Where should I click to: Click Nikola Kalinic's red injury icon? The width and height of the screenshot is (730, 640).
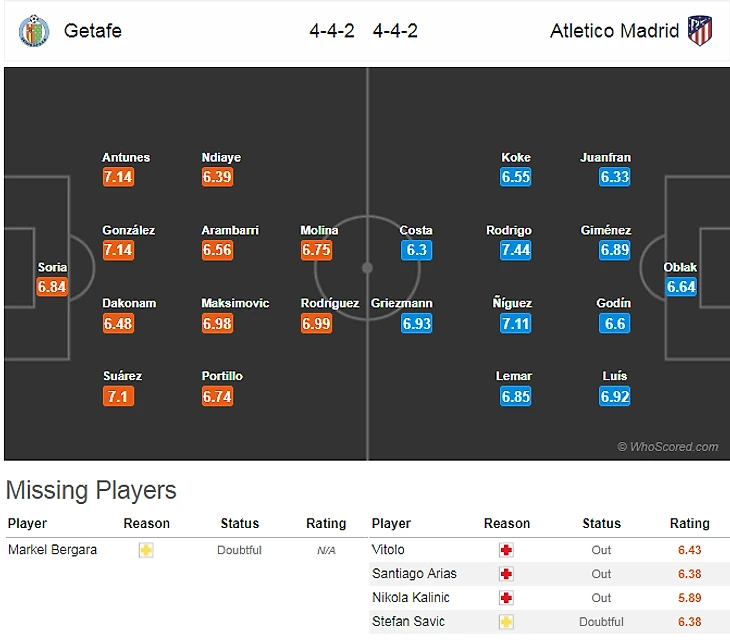(x=506, y=598)
